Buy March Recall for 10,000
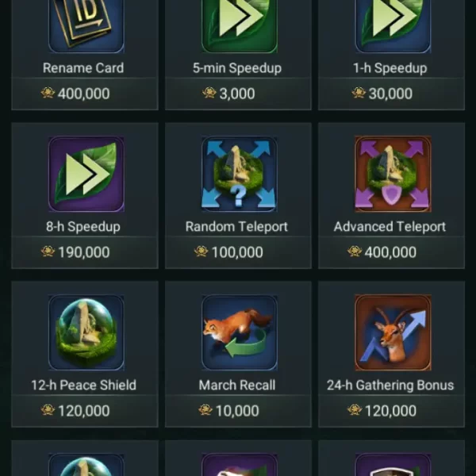 point(238,411)
